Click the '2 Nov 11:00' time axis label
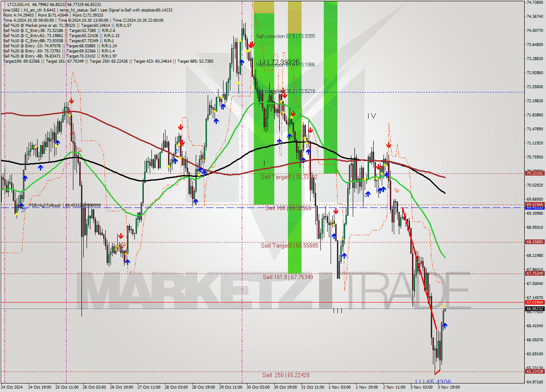 (x=394, y=387)
